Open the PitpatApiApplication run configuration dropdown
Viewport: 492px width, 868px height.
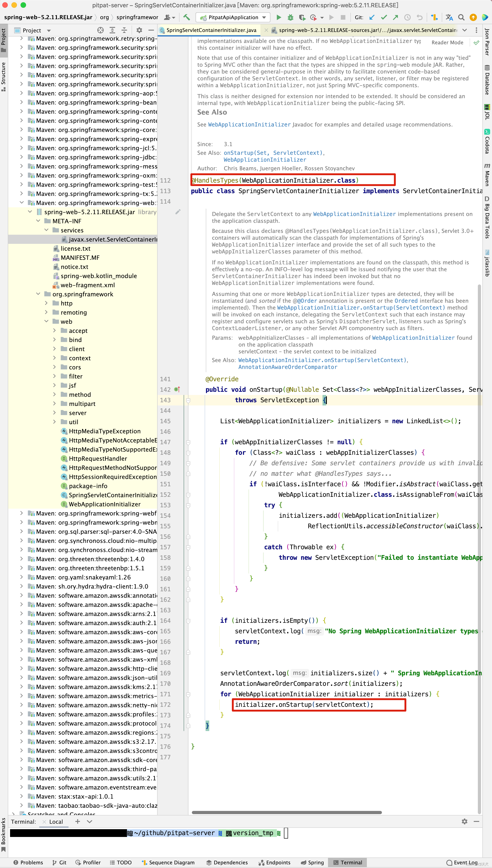pos(233,17)
